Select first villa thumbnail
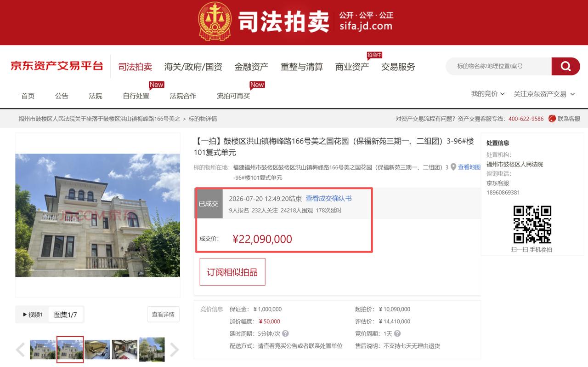 (43, 350)
